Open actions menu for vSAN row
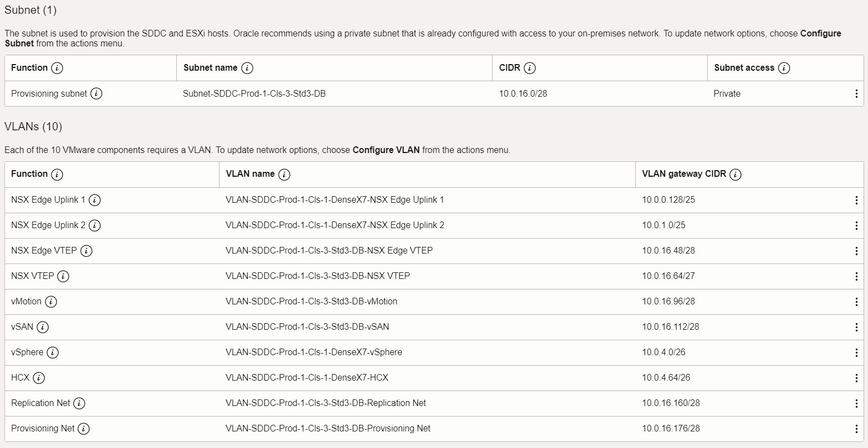Screen dimensions: 868x448 point(856,327)
